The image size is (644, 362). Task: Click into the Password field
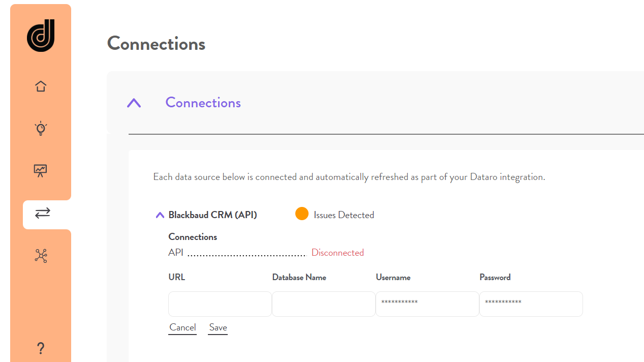531,304
